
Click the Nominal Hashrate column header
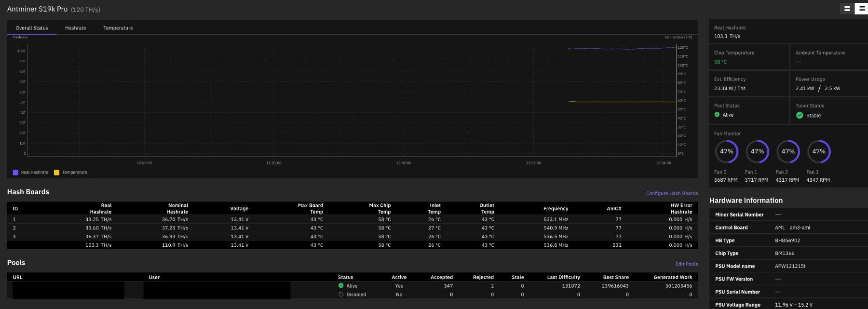click(177, 208)
